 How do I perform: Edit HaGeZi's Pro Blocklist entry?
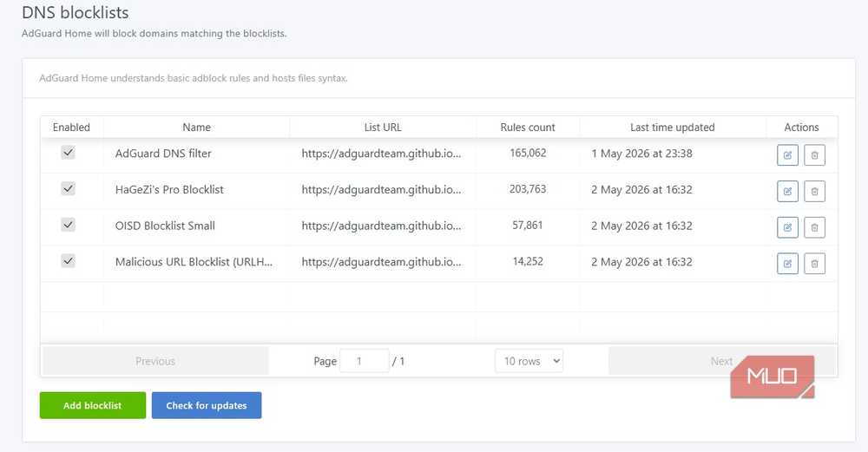787,192
